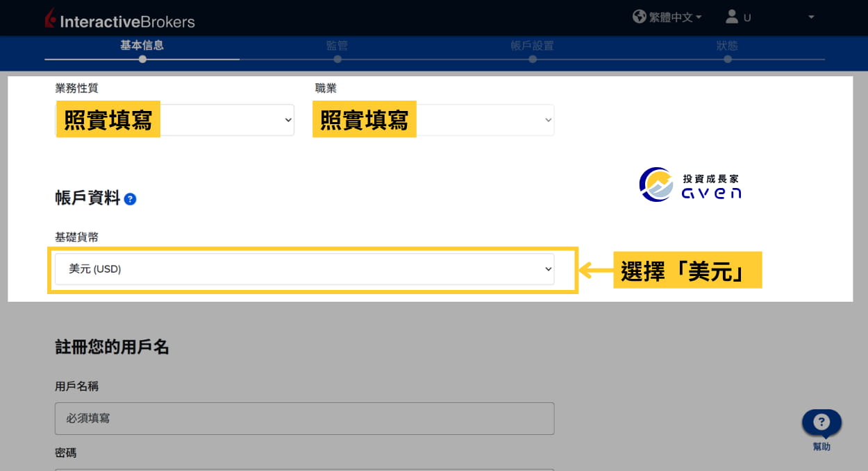
Task: Go to the 狀態 step
Action: (727, 46)
